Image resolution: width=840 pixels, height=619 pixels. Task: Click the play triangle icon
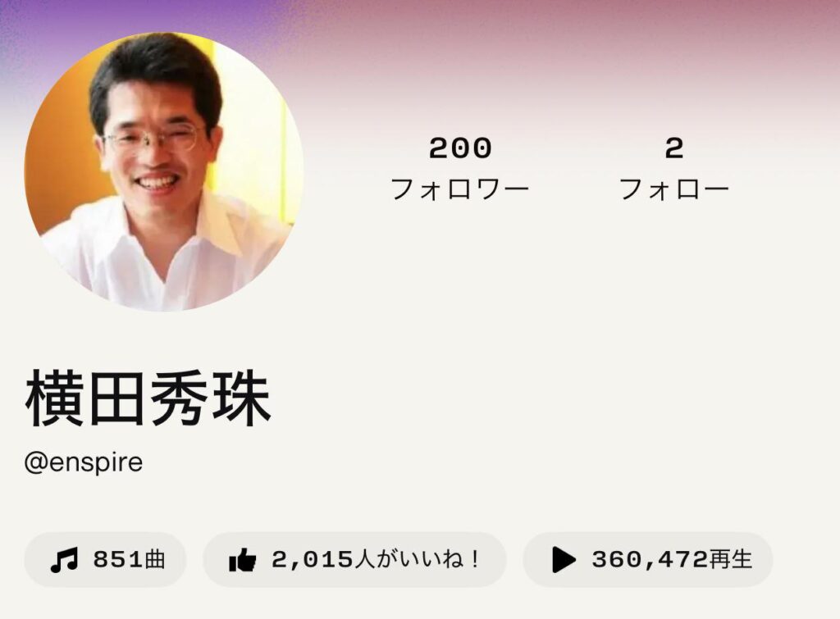click(564, 560)
